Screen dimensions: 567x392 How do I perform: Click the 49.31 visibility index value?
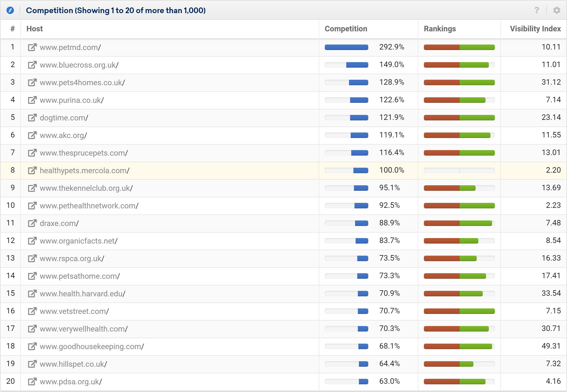(551, 346)
